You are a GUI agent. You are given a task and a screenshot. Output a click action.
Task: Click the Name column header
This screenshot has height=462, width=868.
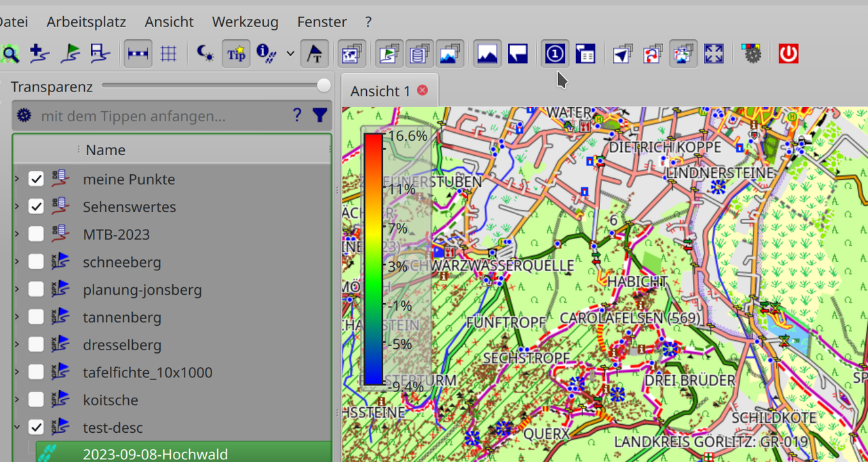105,150
